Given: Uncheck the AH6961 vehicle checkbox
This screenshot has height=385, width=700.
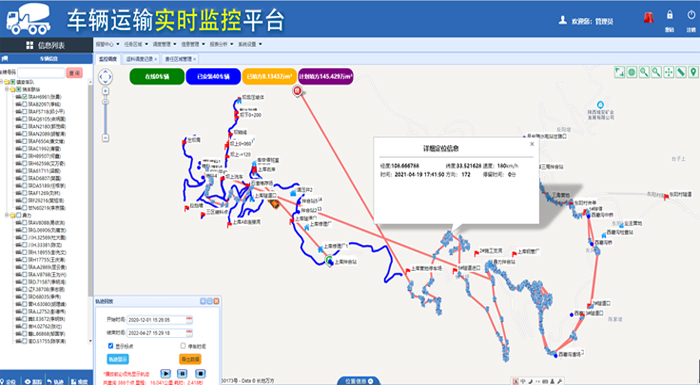Looking at the screenshot, I should (25, 96).
